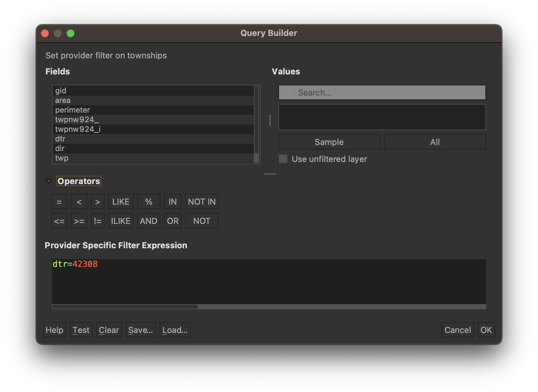The image size is (538, 392).
Task: Insert the IN operator
Action: click(172, 202)
